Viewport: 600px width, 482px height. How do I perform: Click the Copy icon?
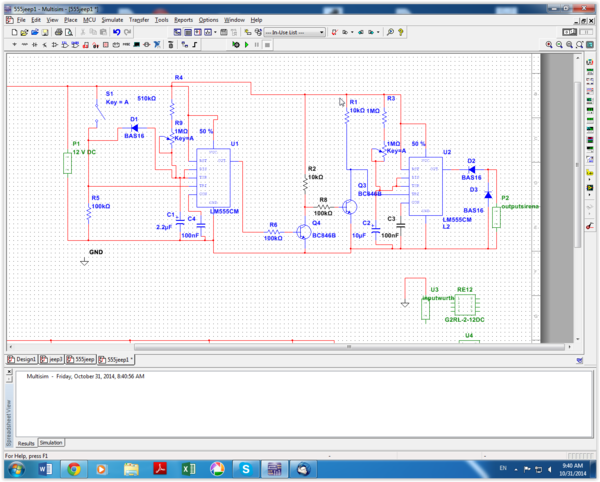tap(93, 33)
